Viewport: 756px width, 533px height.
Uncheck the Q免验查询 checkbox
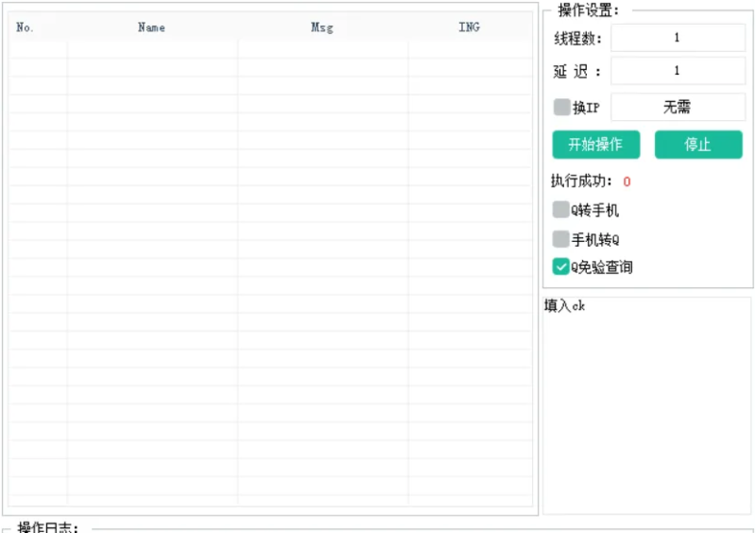[560, 266]
